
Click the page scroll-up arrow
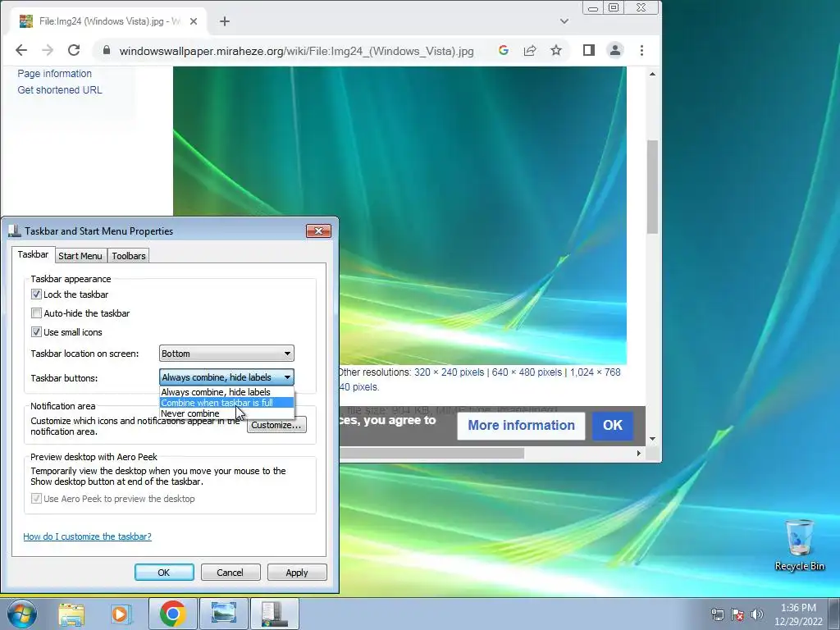652,74
